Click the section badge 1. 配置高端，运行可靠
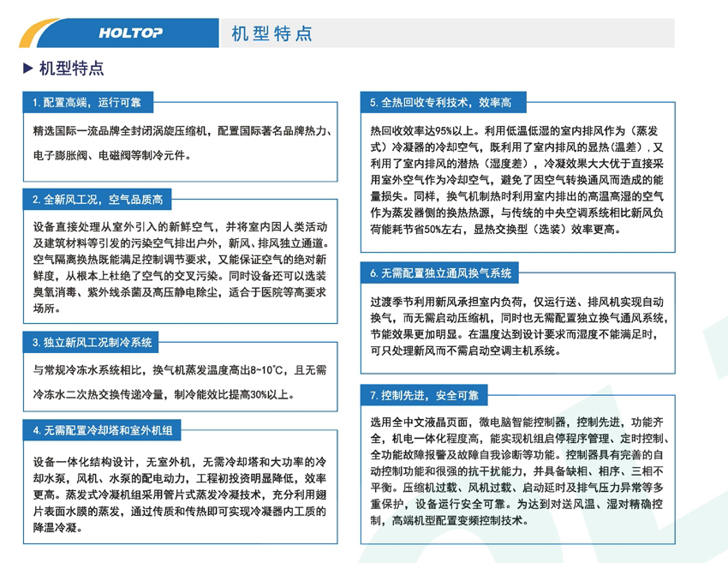Image resolution: width=728 pixels, height=563 pixels. point(86,101)
